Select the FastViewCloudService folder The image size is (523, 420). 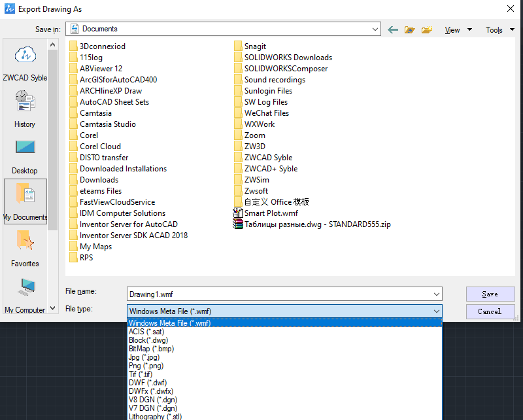(x=112, y=202)
